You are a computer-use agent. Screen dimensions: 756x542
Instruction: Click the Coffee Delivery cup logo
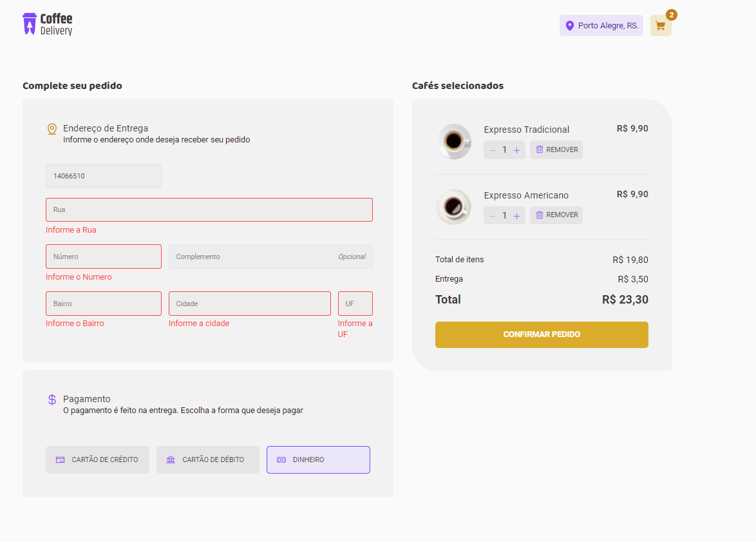pos(30,23)
